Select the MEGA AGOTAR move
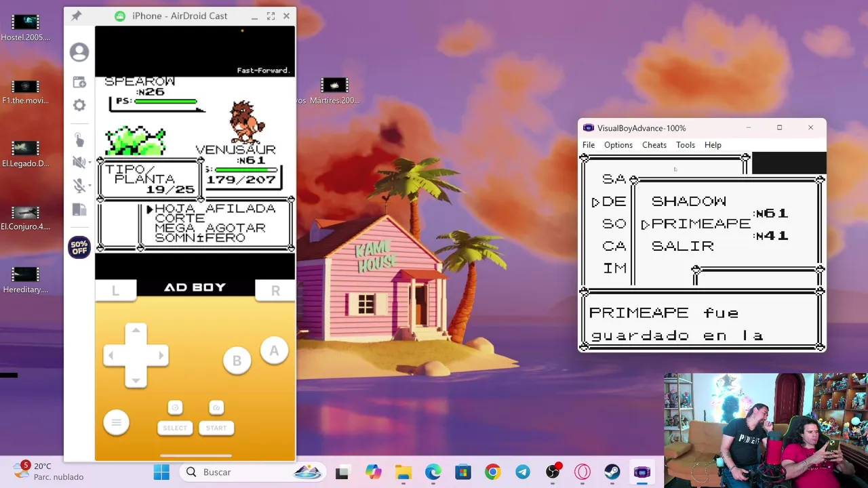868x488 pixels. pos(210,228)
